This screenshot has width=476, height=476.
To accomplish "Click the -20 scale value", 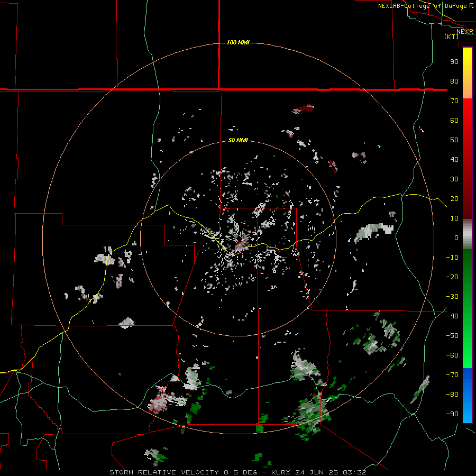I will [x=452, y=277].
